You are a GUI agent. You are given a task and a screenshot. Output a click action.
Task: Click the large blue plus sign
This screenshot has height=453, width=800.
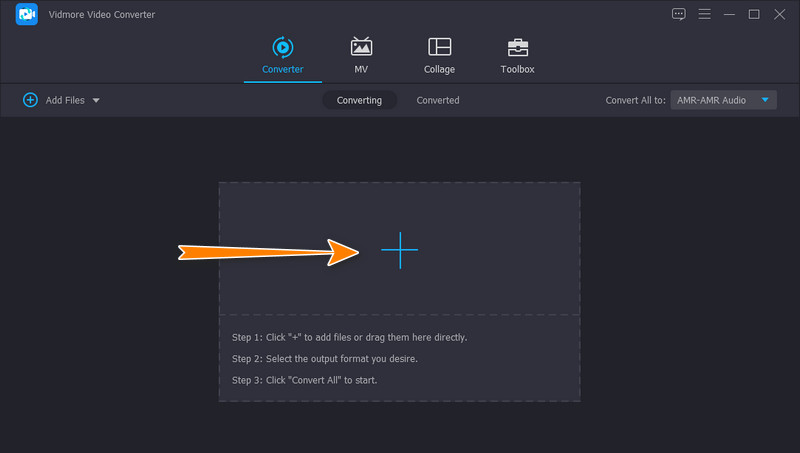coord(399,250)
